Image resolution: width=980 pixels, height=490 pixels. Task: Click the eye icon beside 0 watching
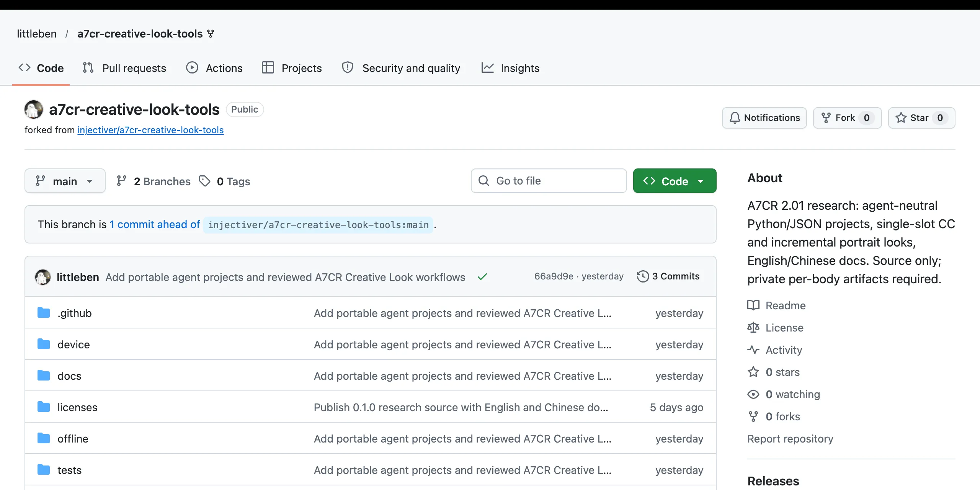tap(753, 394)
